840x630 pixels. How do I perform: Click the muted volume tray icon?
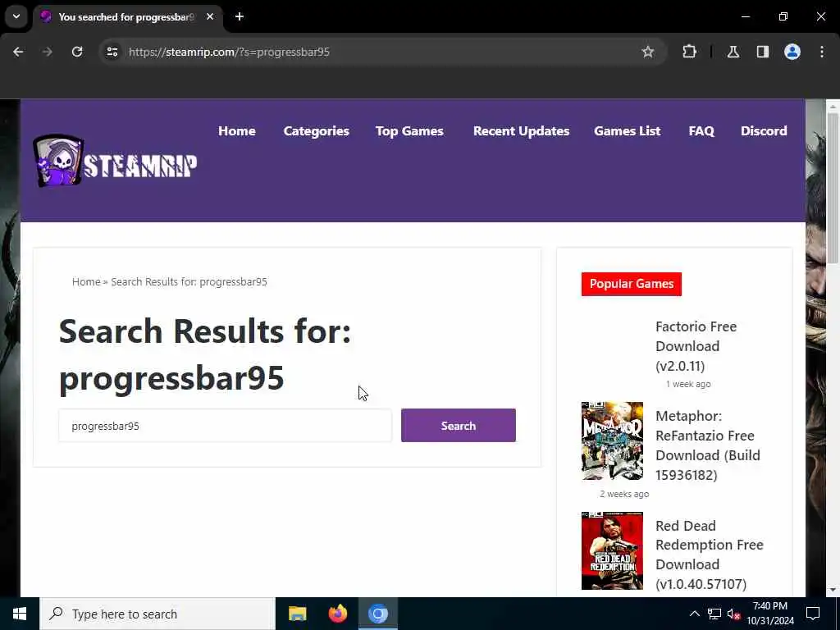pos(733,614)
